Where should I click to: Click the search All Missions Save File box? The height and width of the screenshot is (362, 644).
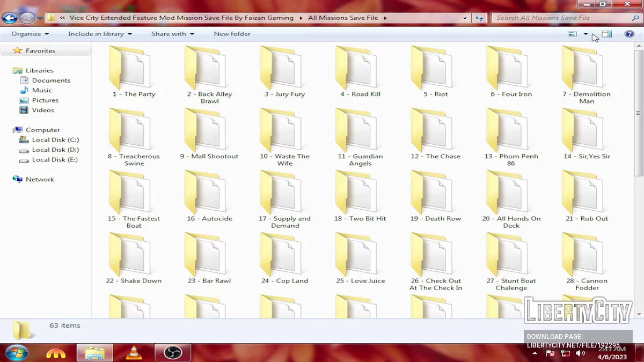click(x=561, y=18)
